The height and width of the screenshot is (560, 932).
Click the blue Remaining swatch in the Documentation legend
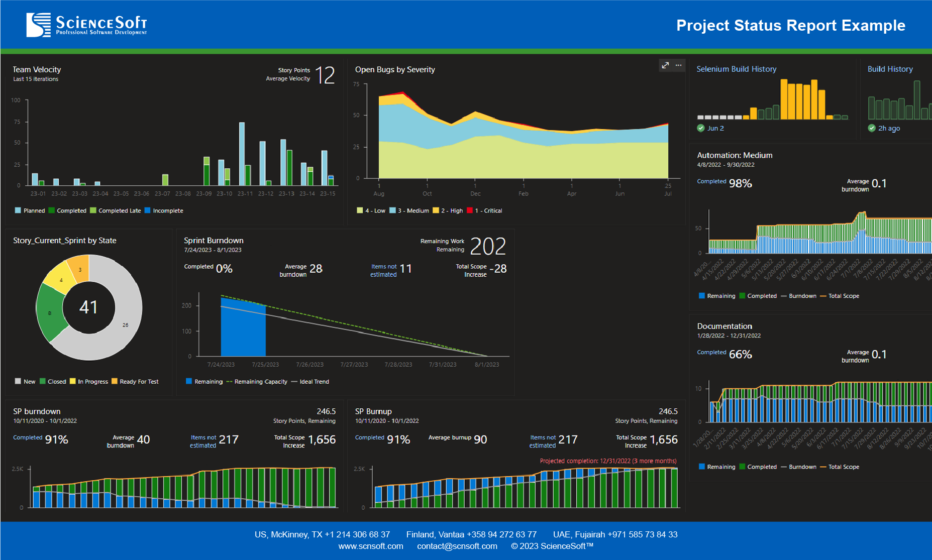pyautogui.click(x=702, y=467)
